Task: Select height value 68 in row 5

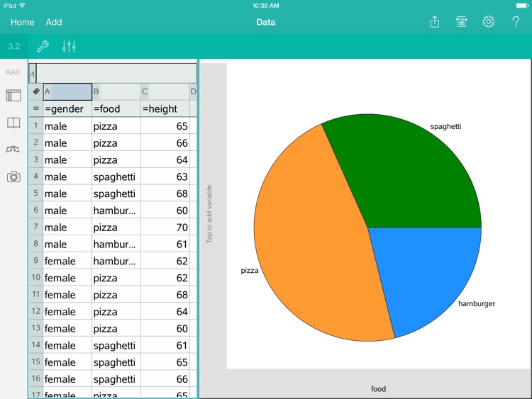Action: (x=165, y=193)
